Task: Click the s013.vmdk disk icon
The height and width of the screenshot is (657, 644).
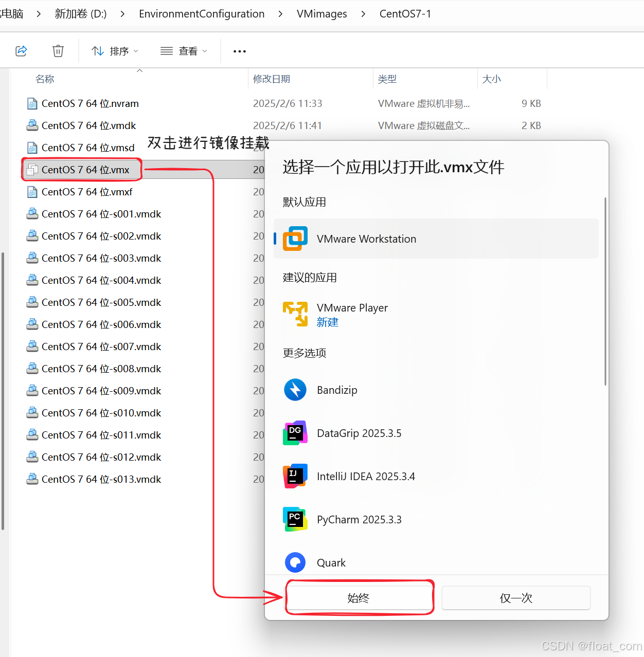Action: coord(32,479)
